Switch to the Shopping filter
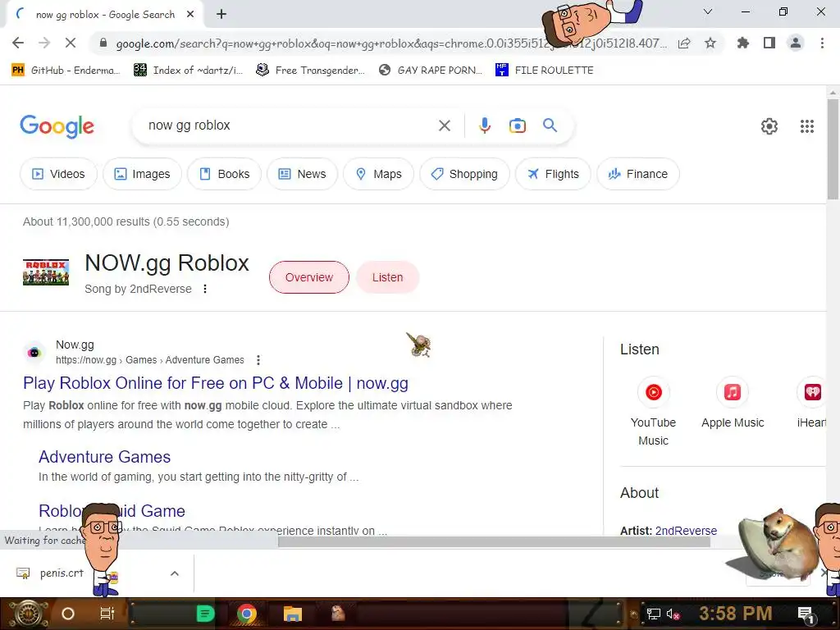Image resolution: width=840 pixels, height=630 pixels. (464, 174)
